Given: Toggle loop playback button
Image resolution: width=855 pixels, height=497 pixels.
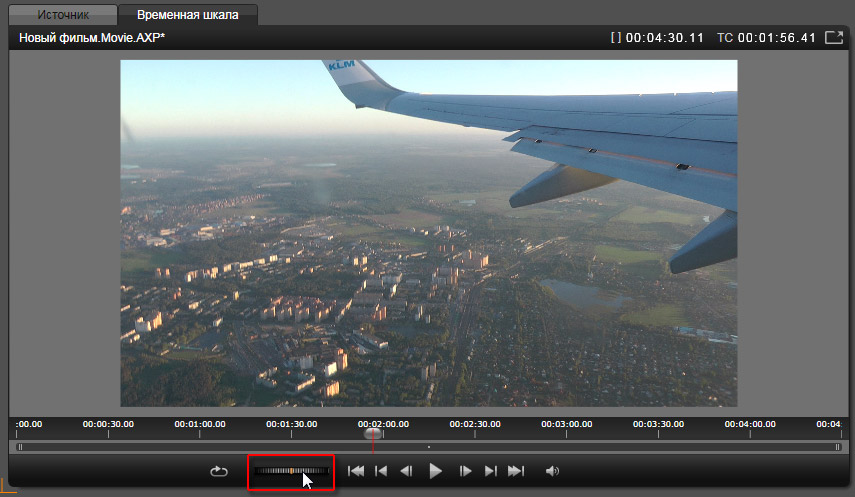Looking at the screenshot, I should [219, 471].
